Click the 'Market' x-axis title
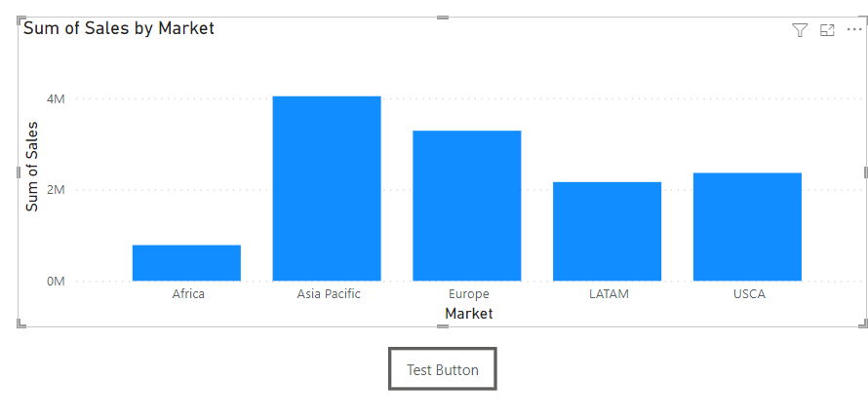The width and height of the screenshot is (868, 418). [468, 314]
